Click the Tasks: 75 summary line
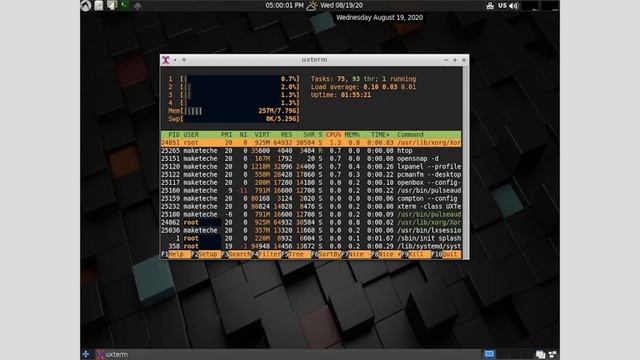640x360 pixels. (x=363, y=79)
